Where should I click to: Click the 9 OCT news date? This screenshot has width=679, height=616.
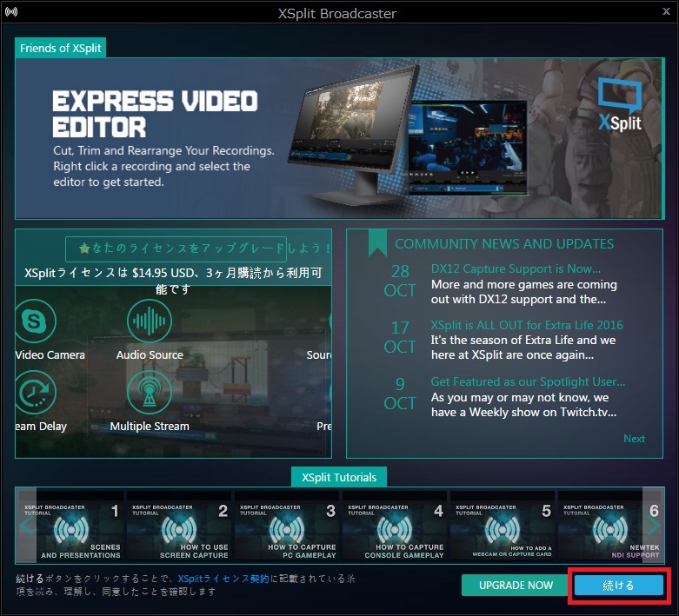pos(400,394)
